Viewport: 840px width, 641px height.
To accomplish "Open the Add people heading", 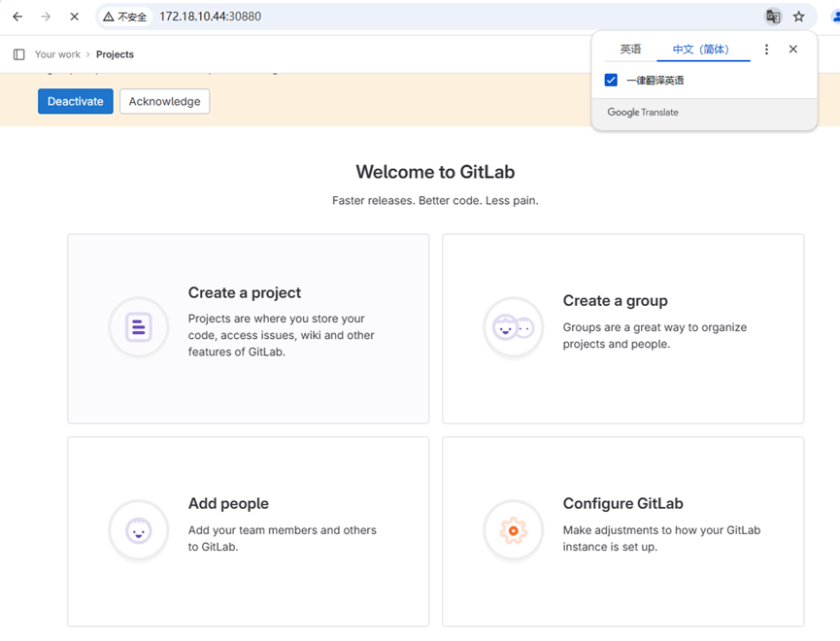I will click(228, 504).
